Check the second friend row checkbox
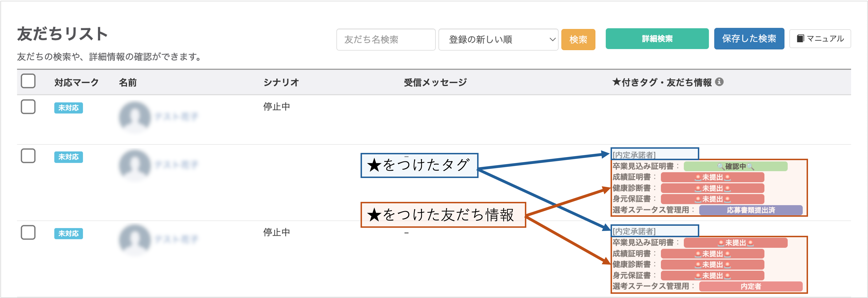This screenshot has height=298, width=868. coord(28,156)
